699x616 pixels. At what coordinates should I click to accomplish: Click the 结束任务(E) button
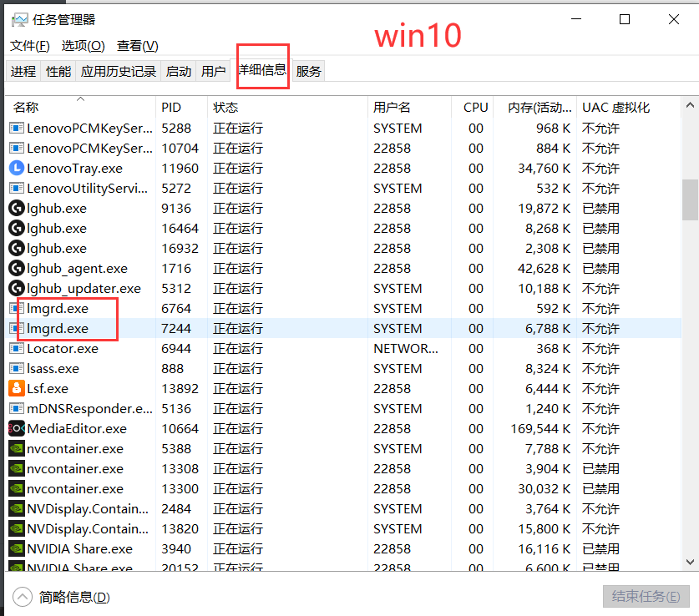646,596
